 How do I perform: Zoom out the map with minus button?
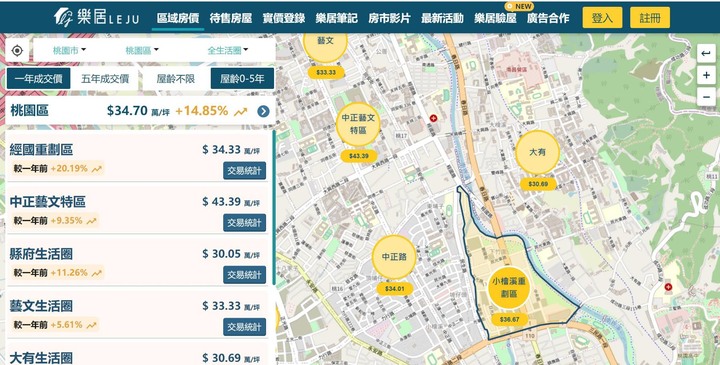click(x=706, y=97)
